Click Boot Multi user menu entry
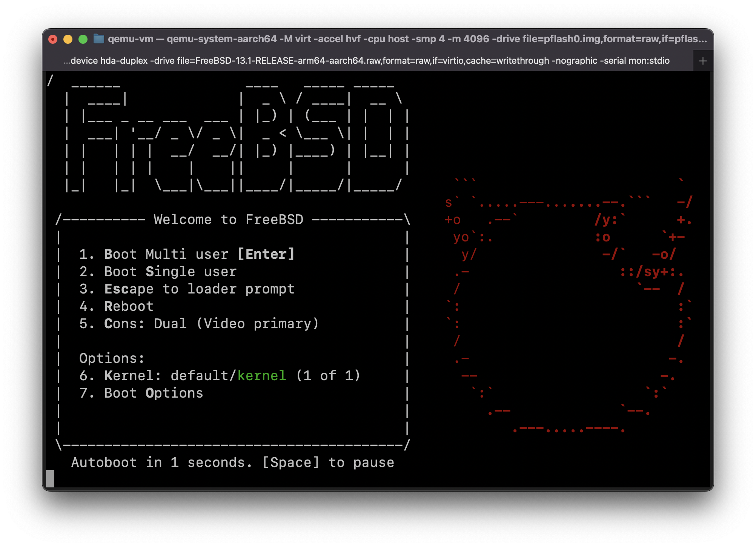The height and width of the screenshot is (547, 756). coord(186,254)
